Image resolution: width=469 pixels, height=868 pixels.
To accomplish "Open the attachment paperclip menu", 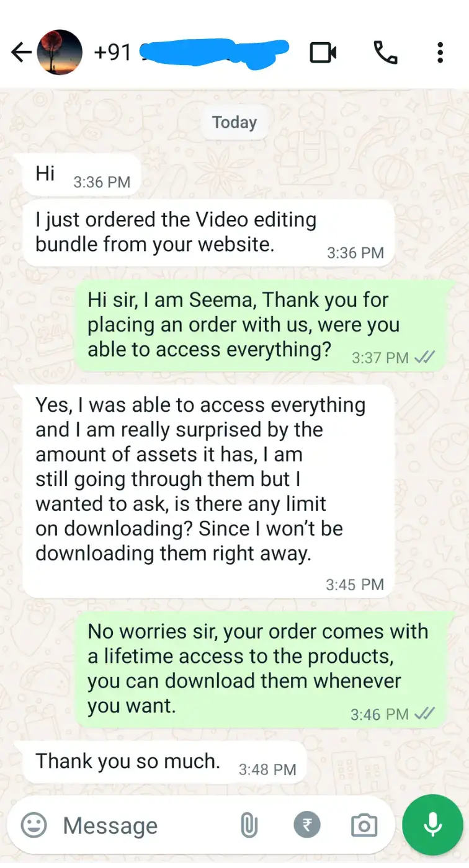I will coord(249,825).
